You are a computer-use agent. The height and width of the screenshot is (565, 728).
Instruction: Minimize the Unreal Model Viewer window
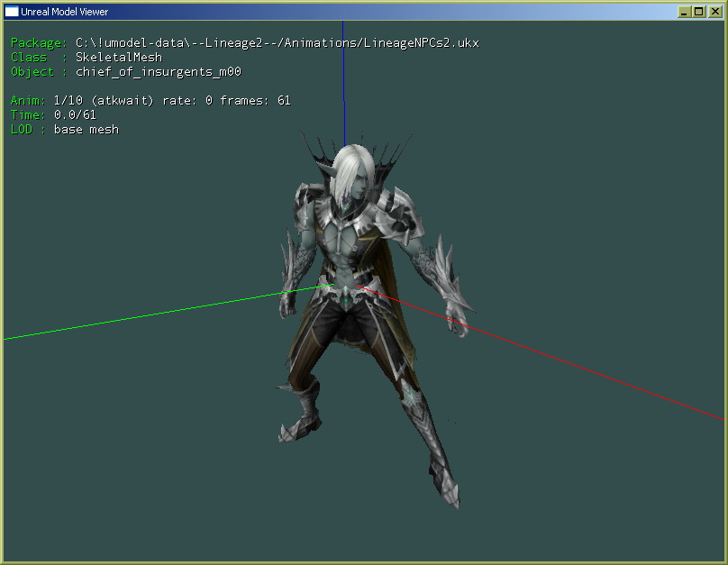point(684,12)
